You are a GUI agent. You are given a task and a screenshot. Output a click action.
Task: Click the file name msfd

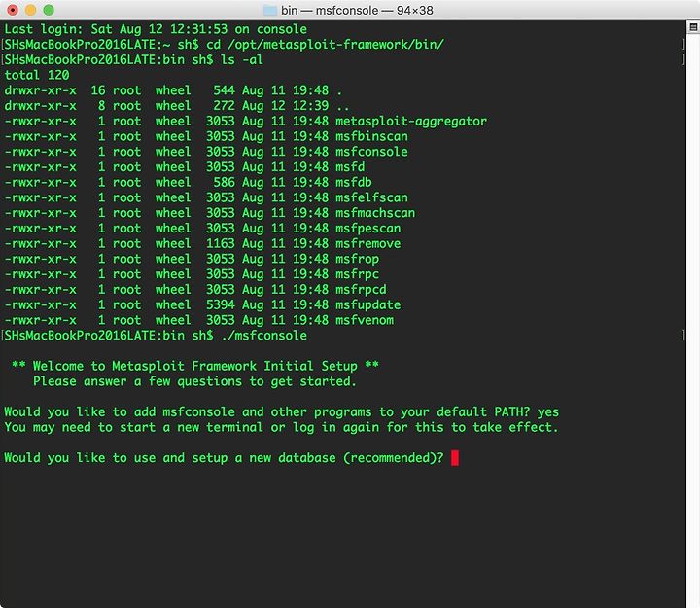[x=350, y=166]
